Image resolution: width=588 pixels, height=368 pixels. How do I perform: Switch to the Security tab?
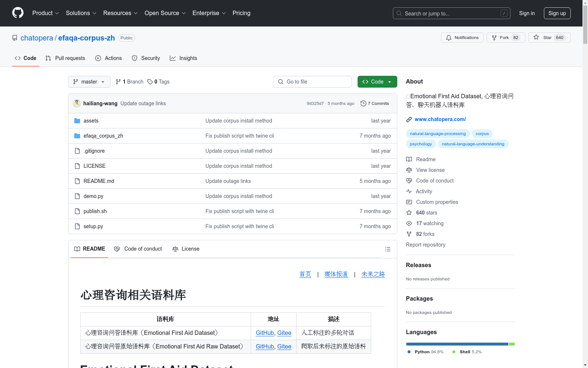pos(146,58)
